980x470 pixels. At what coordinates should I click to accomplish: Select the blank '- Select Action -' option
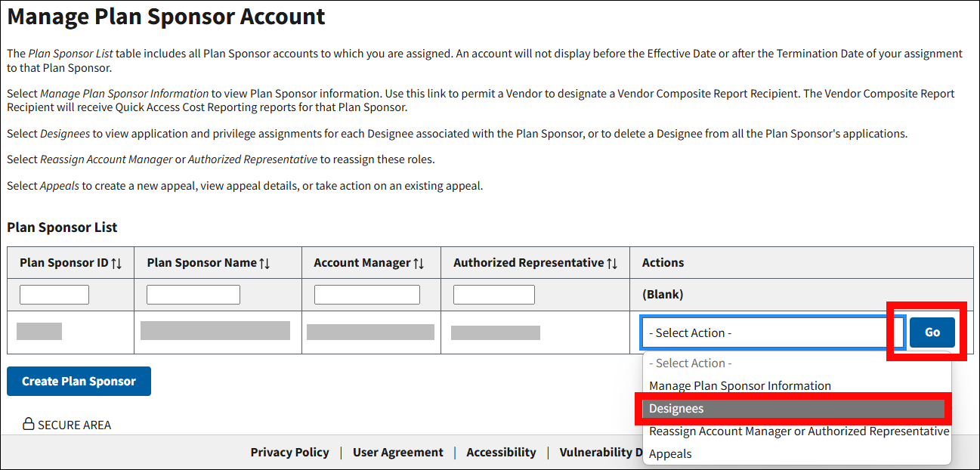click(x=691, y=363)
